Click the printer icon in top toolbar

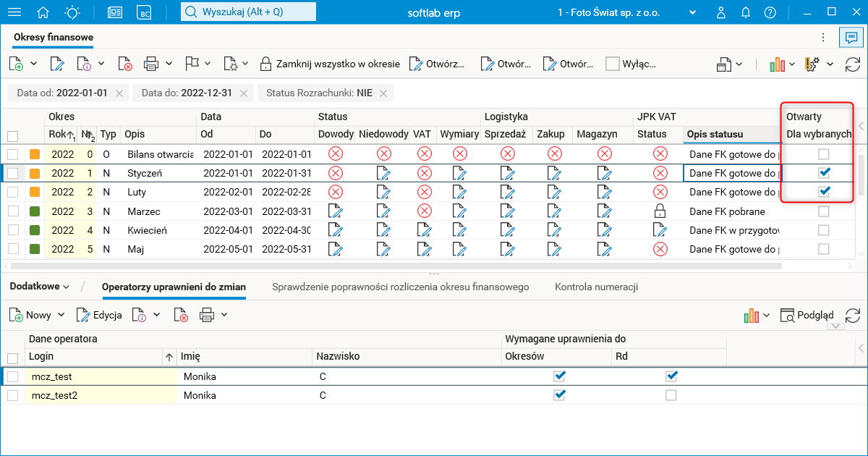click(x=151, y=64)
